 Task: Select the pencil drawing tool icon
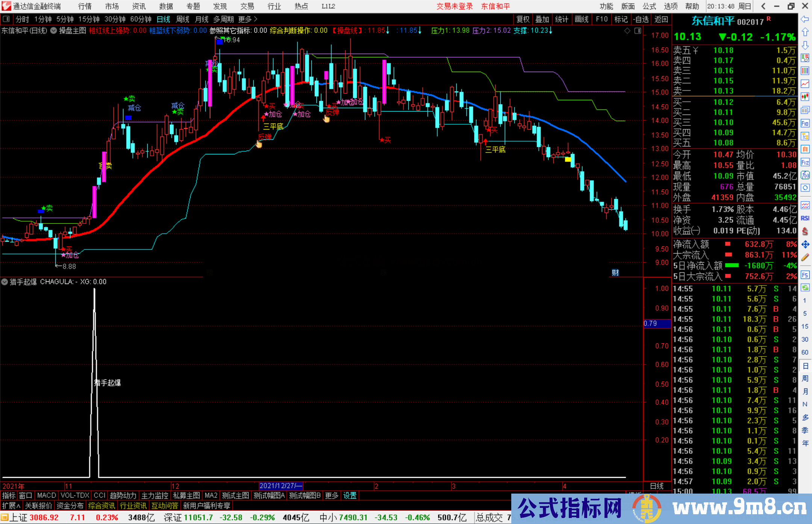click(805, 257)
